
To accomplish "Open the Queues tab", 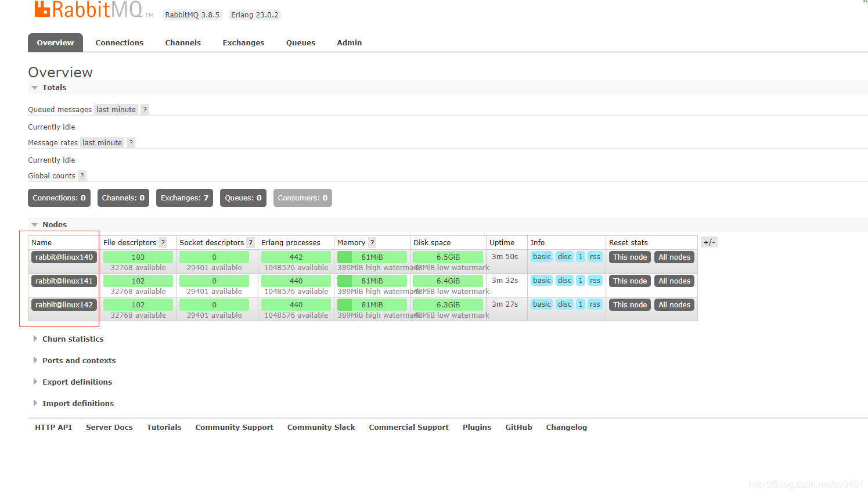I will click(301, 42).
